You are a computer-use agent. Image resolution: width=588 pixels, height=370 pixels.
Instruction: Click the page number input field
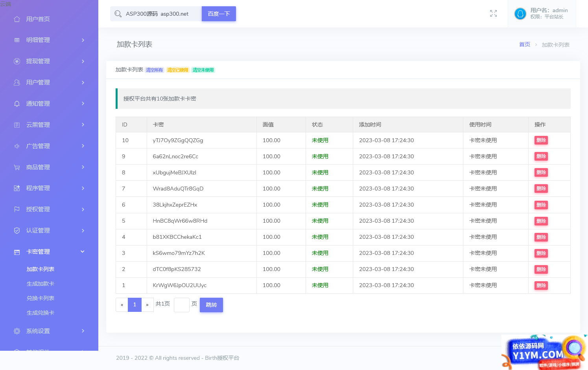(x=182, y=305)
